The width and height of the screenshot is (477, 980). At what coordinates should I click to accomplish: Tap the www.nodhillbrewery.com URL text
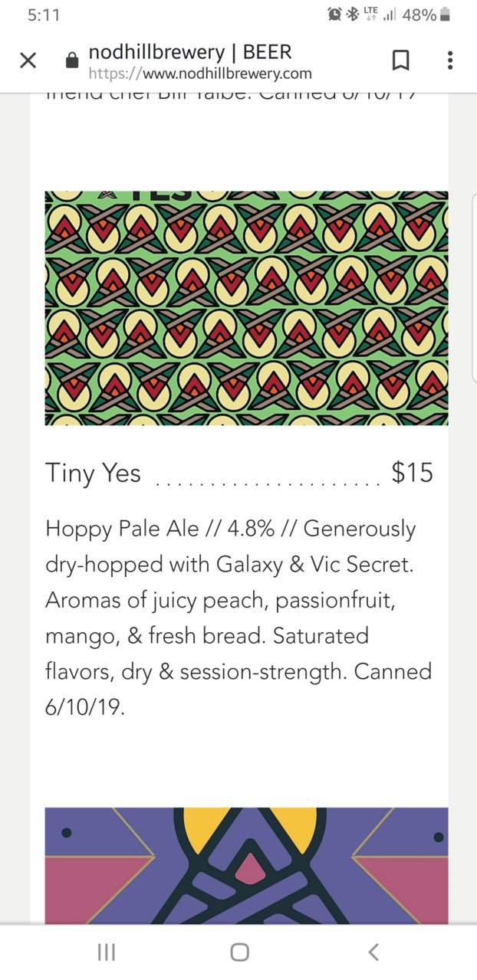tap(200, 74)
